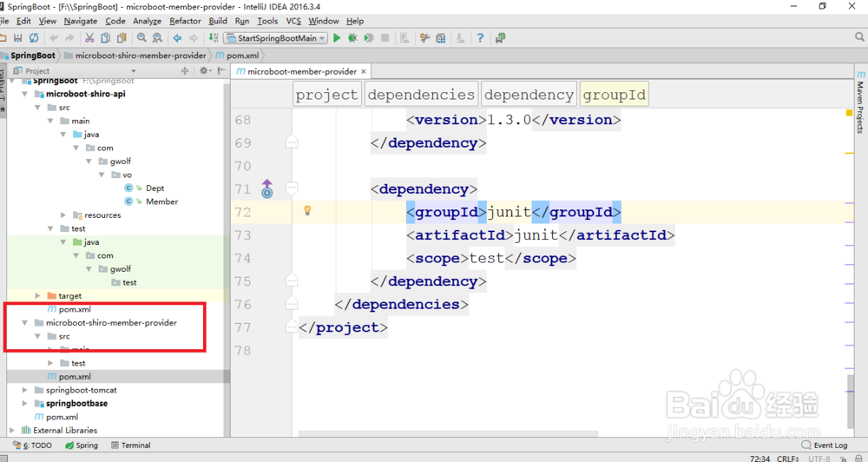868x462 pixels.
Task: Expand the springbootbase module
Action: coord(25,403)
